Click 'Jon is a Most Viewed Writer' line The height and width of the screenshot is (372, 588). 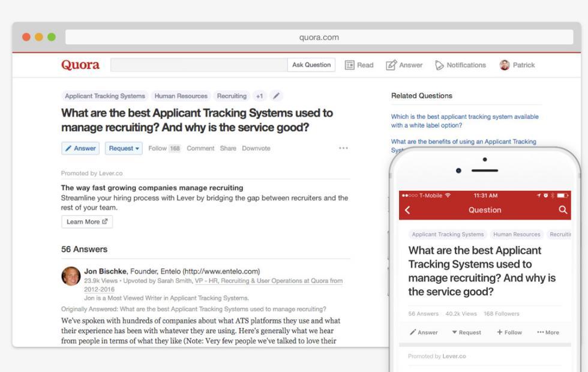click(167, 298)
